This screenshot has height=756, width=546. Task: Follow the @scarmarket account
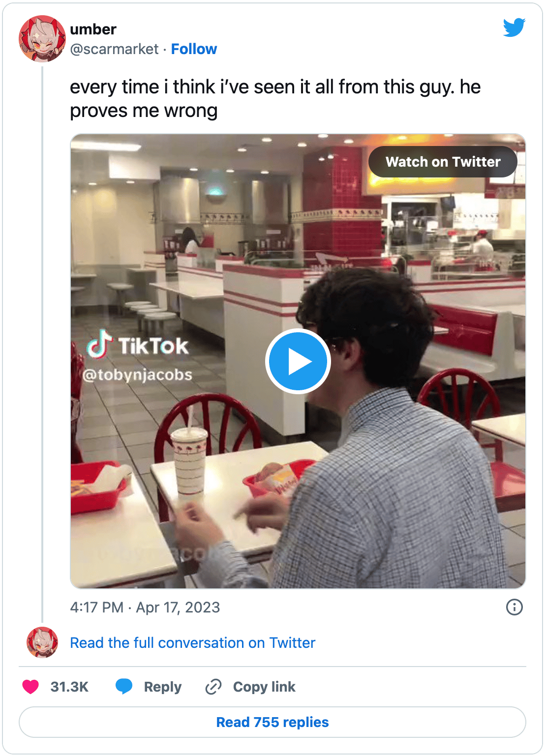tap(194, 49)
